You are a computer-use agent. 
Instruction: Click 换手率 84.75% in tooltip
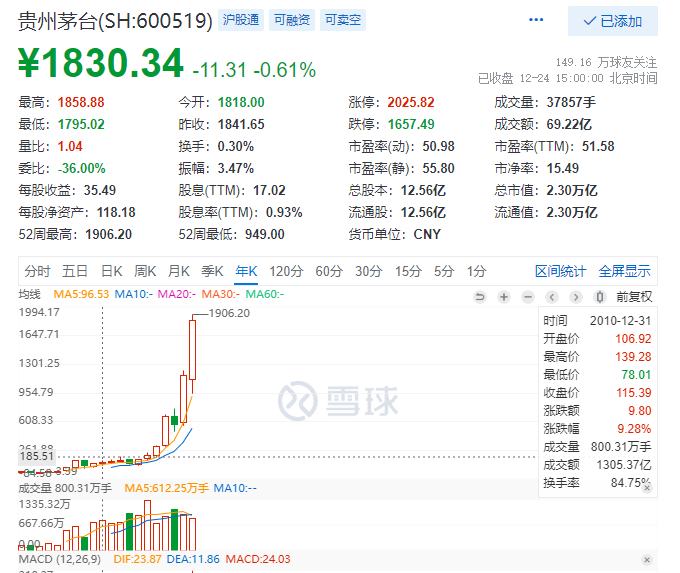597,483
